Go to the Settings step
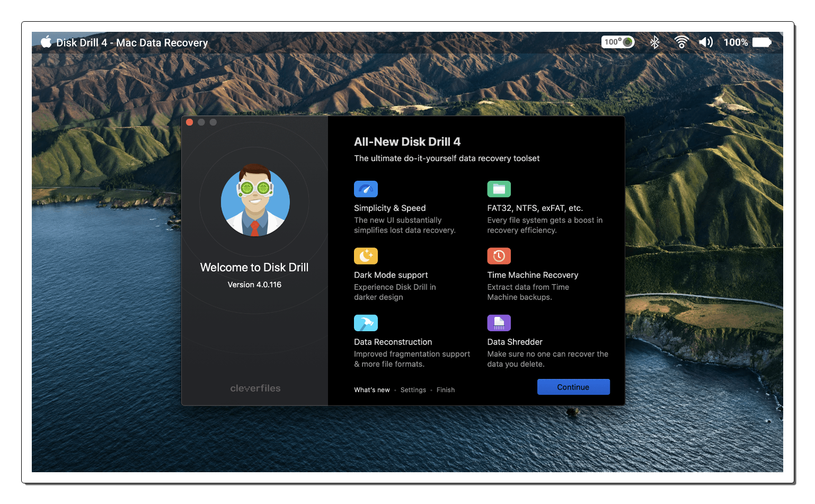The height and width of the screenshot is (504, 815). (x=413, y=390)
